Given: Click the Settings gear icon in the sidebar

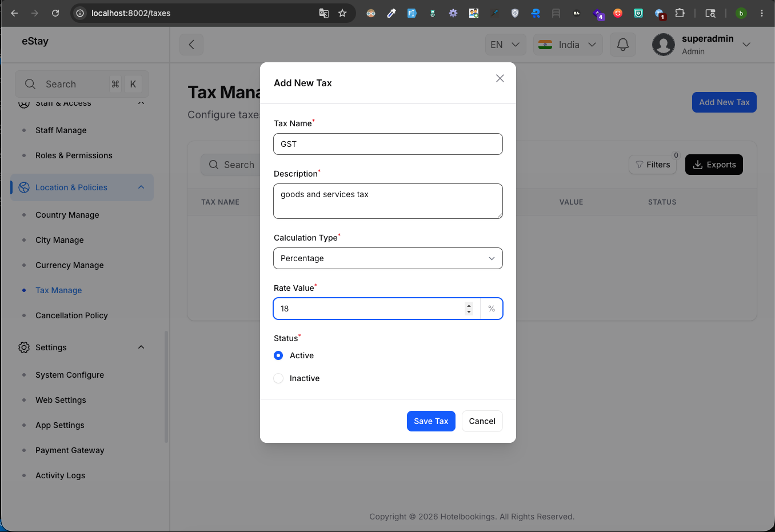Looking at the screenshot, I should click(24, 347).
